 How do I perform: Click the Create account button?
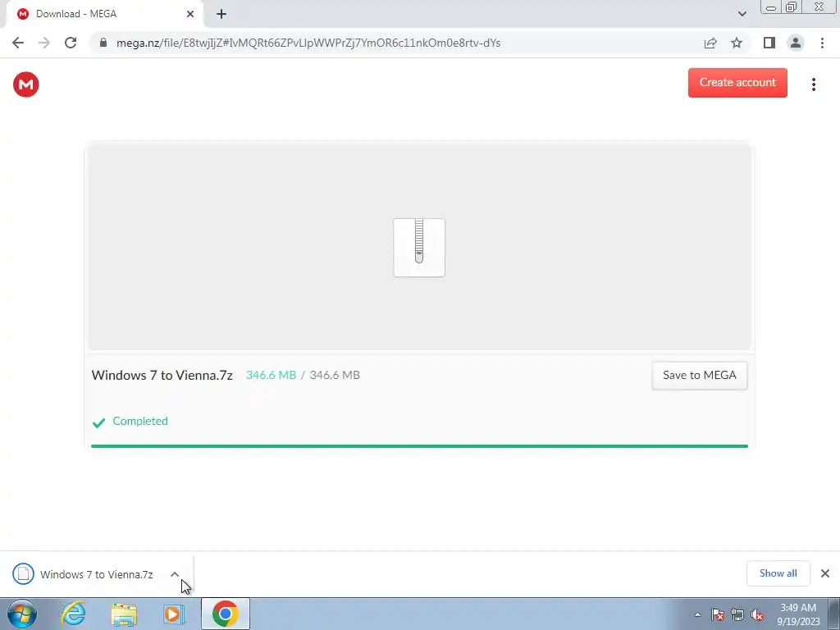pyautogui.click(x=737, y=83)
